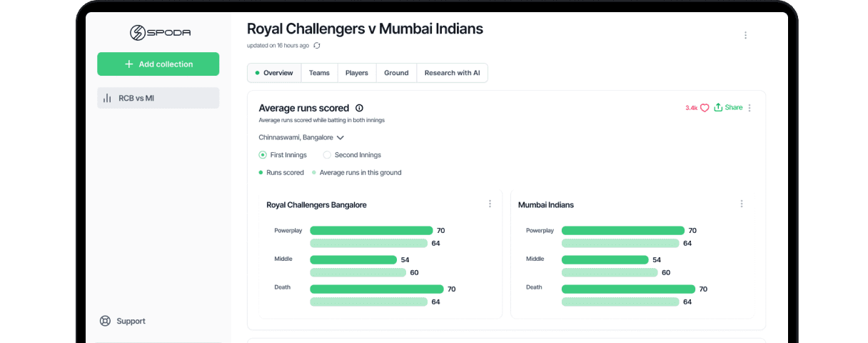Open the Players tab
868x343 pixels.
357,73
